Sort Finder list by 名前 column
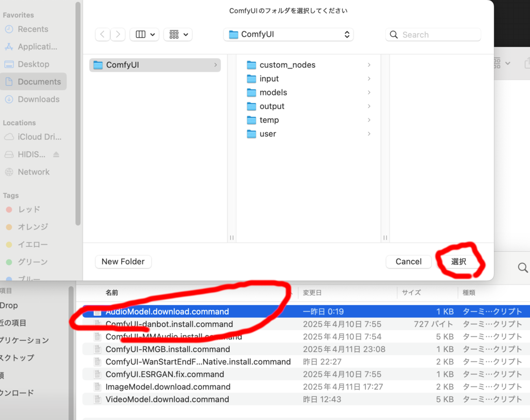Screen dimensions: 530x420 click(x=112, y=293)
